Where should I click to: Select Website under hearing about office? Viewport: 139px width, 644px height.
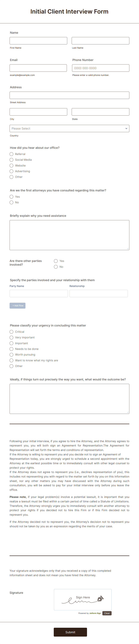(11, 165)
